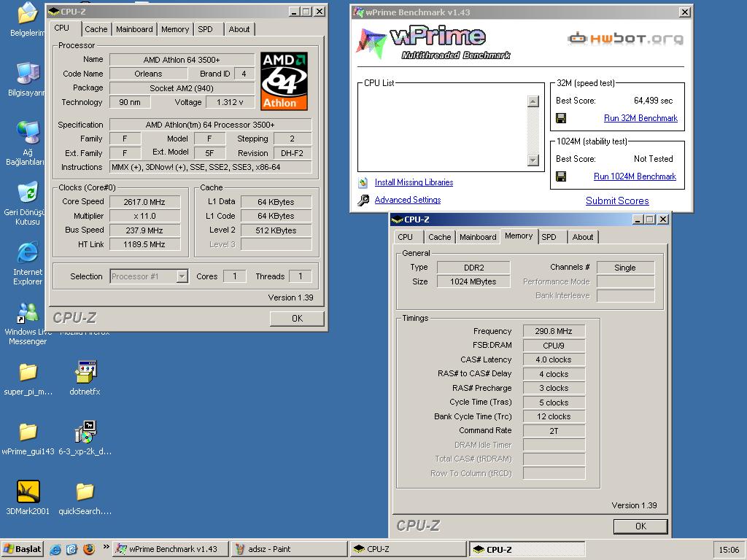
Task: Open Ağ Bağlantılarım desktop icon
Action: point(28,133)
